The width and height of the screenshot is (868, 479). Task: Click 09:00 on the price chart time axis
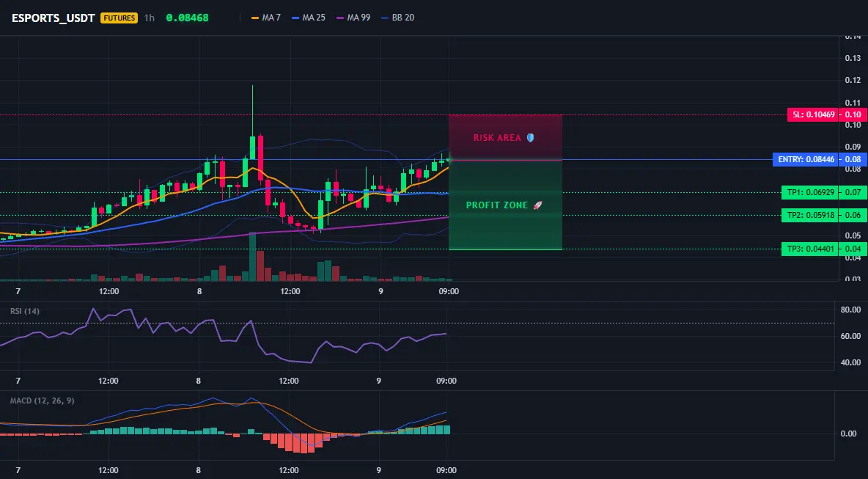[449, 291]
